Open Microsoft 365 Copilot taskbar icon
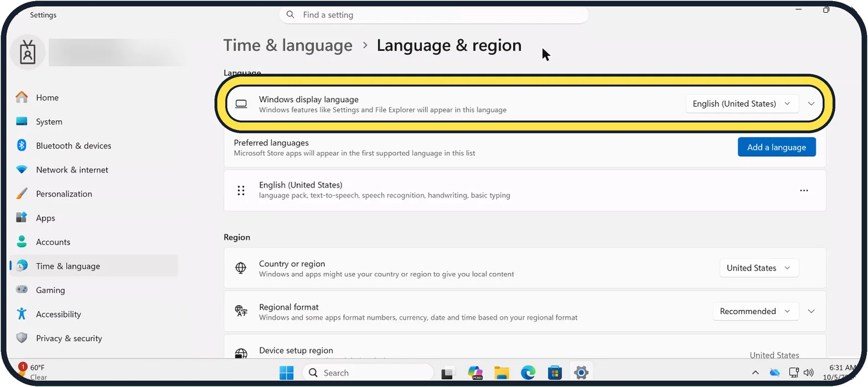868x387 pixels. [x=475, y=373]
